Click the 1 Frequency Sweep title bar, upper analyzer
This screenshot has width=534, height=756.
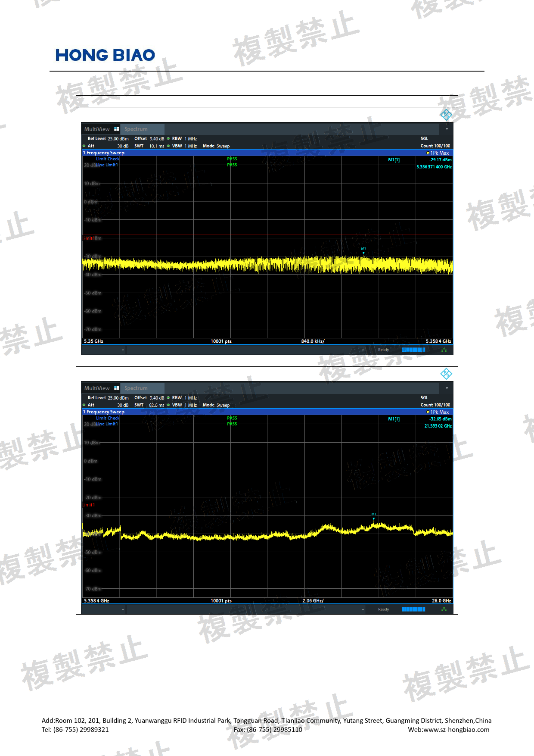coord(267,153)
